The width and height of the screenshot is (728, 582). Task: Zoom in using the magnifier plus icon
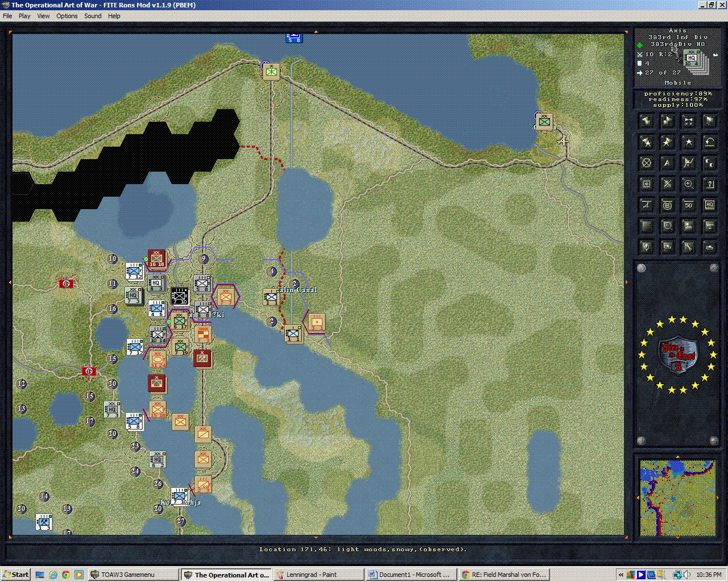(x=688, y=184)
